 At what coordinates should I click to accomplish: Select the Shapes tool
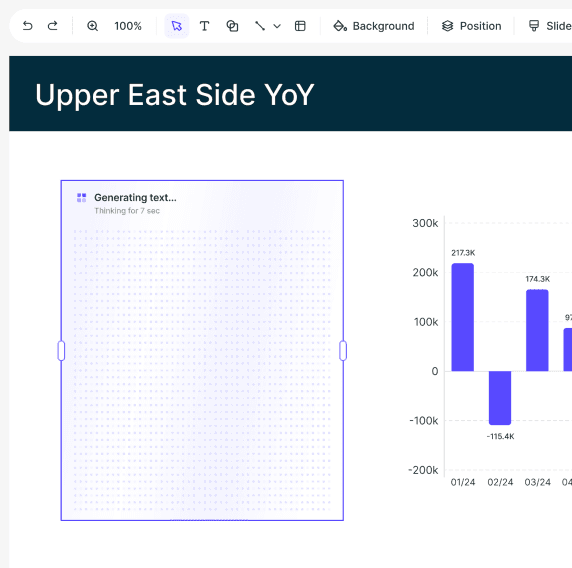[x=232, y=26]
